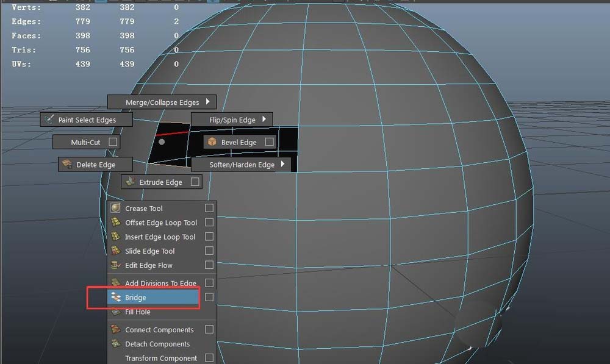Click the Paint Select Edges brush icon
Image resolution: width=610 pixels, height=364 pixels.
tap(49, 120)
